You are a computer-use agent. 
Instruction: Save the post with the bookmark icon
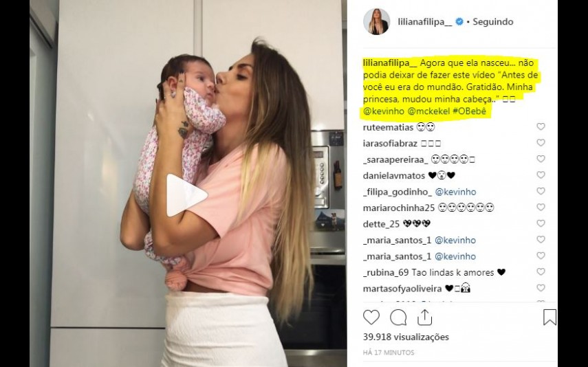click(x=549, y=318)
